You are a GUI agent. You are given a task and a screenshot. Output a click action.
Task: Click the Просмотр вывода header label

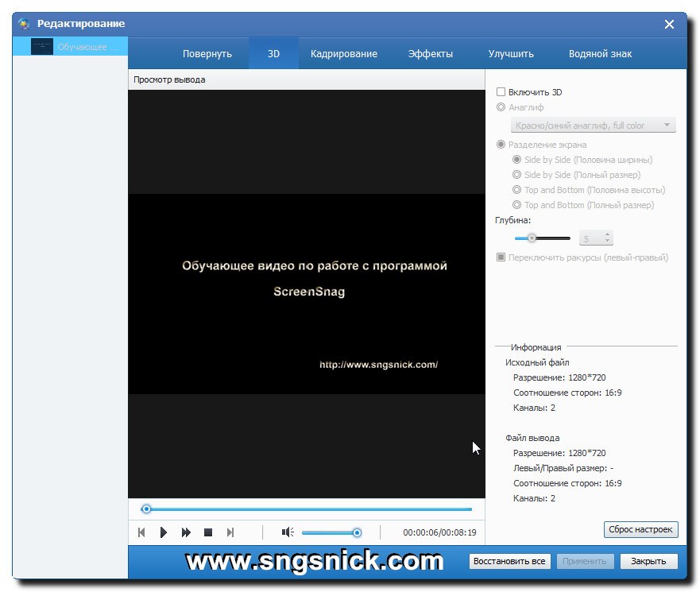pos(169,79)
